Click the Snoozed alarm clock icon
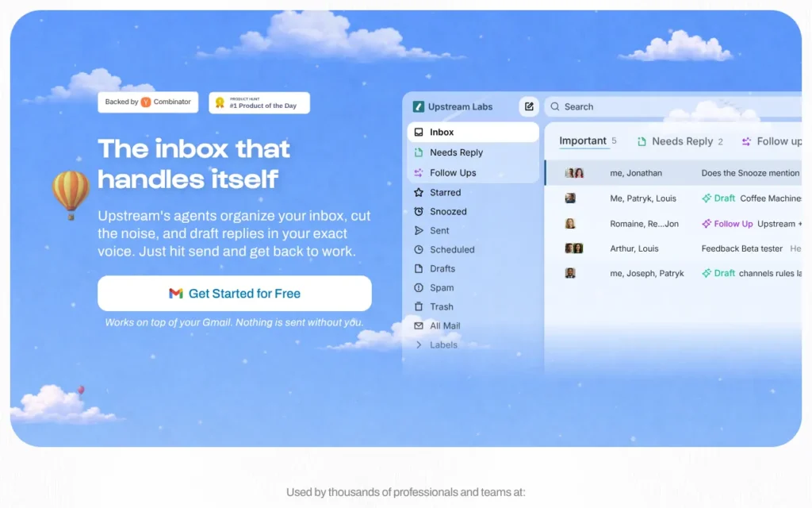 pyautogui.click(x=419, y=211)
